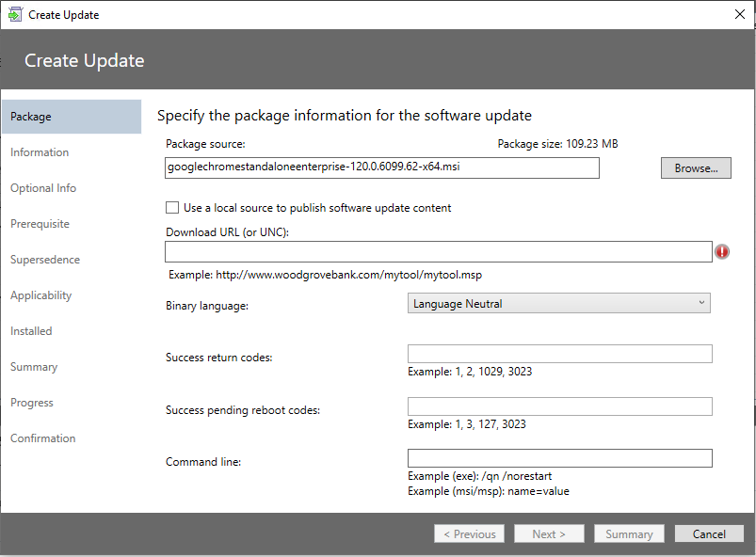Viewport: 756px width, 557px height.
Task: Click the Command line text box
Action: click(560, 458)
